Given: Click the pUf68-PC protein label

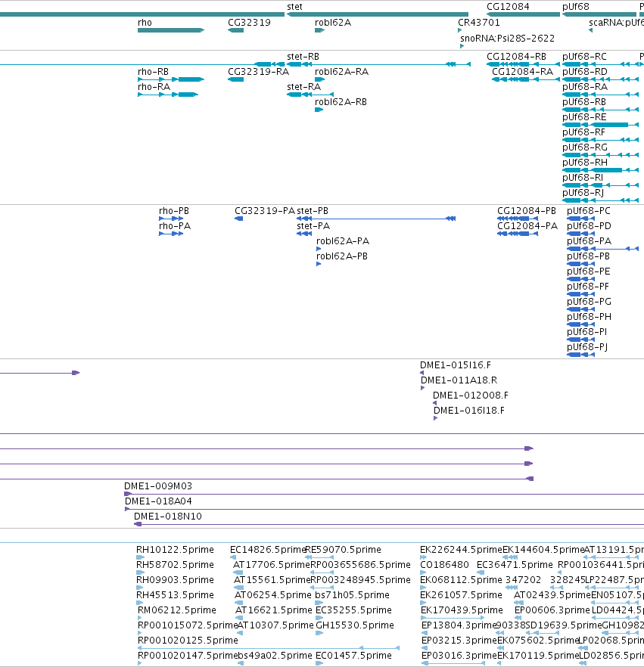Looking at the screenshot, I should (x=589, y=211).
